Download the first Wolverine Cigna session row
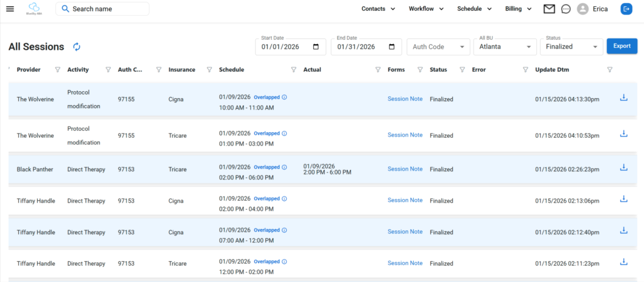The height and width of the screenshot is (282, 644). (623, 98)
